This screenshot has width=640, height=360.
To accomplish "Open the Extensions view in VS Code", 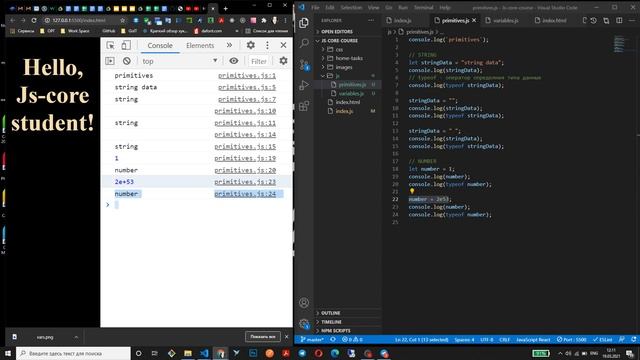I will click(304, 106).
